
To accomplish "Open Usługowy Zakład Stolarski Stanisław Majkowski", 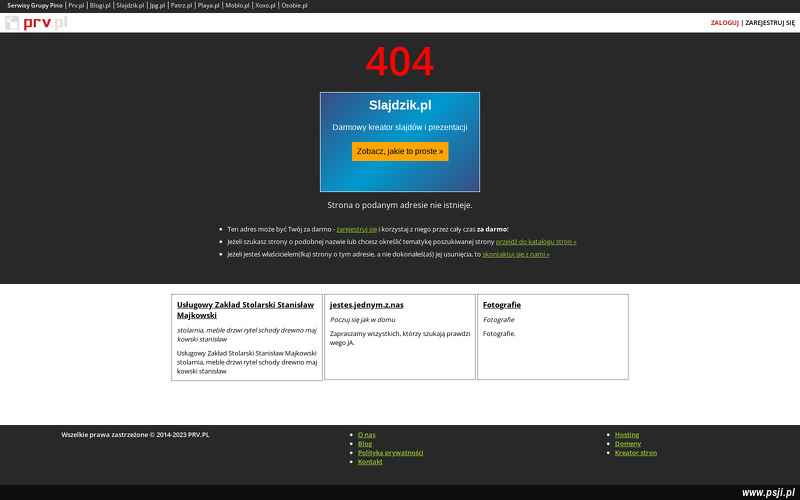I will click(245, 310).
